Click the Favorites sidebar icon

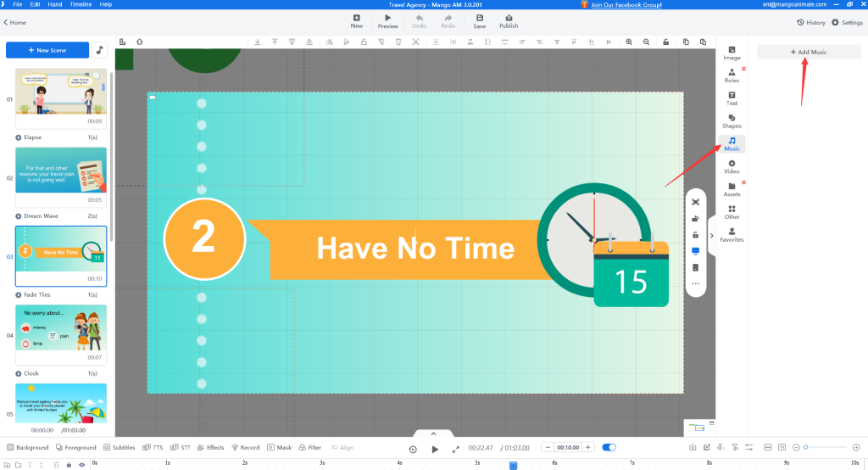(732, 235)
